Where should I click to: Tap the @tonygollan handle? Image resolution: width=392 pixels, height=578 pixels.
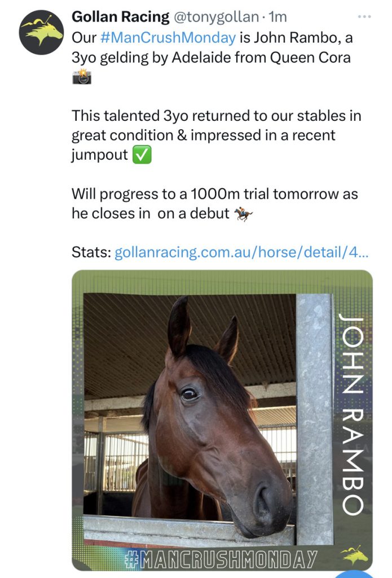[216, 16]
